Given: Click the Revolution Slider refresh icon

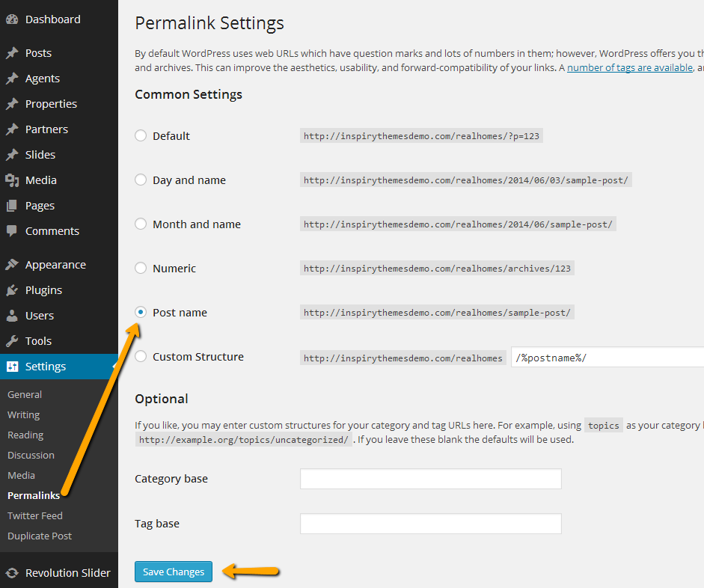Looking at the screenshot, I should pyautogui.click(x=12, y=573).
